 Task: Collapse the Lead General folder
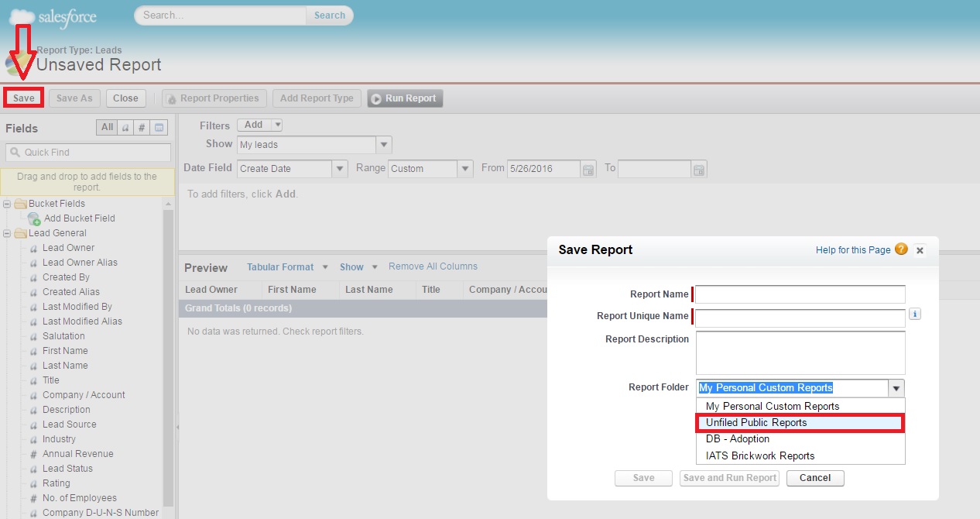[8, 233]
